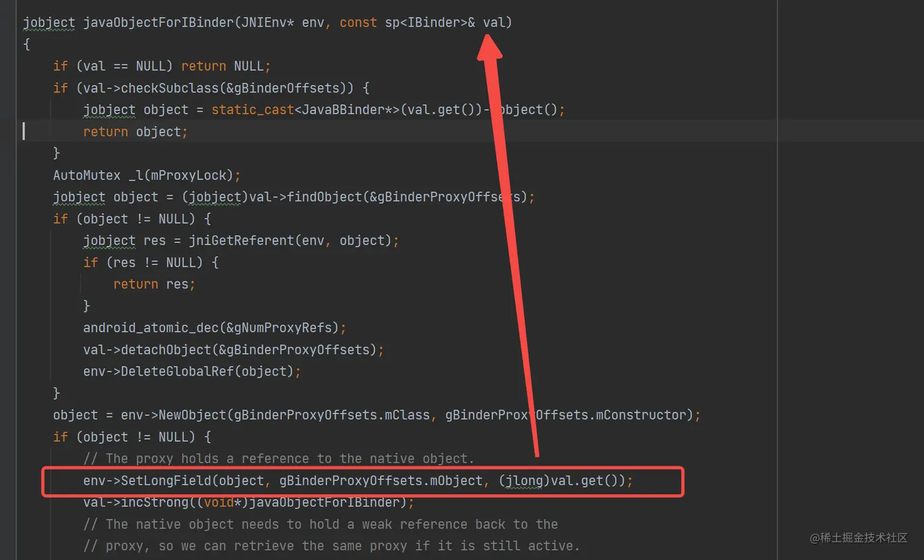Click SetLongField in the highlighted line
This screenshot has width=924, height=560.
(166, 481)
